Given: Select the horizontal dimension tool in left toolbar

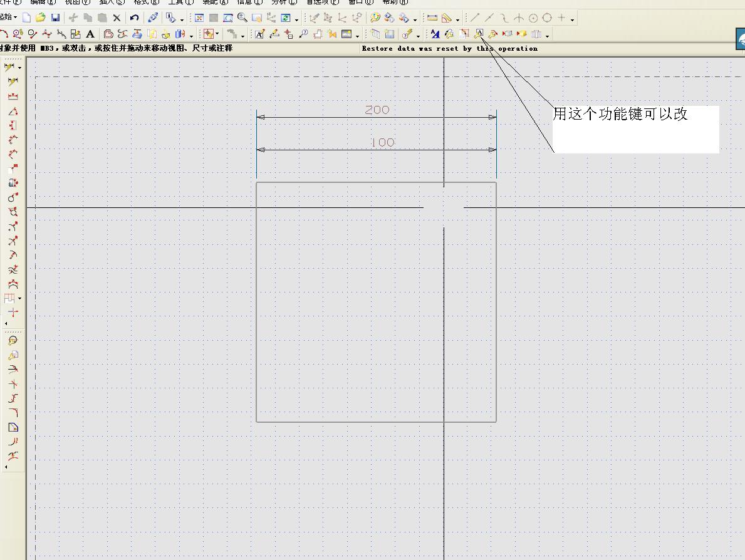Looking at the screenshot, I should click(x=13, y=96).
